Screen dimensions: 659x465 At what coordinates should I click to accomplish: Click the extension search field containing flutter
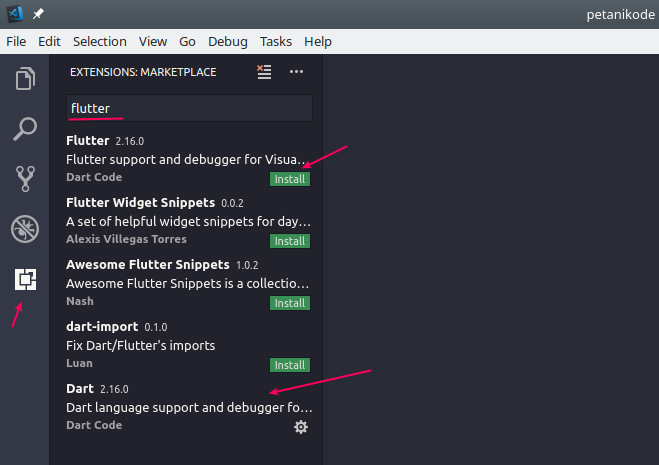pos(190,108)
